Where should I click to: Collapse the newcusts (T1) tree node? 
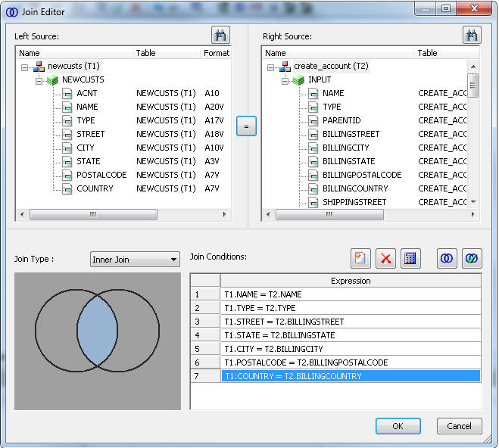point(24,67)
